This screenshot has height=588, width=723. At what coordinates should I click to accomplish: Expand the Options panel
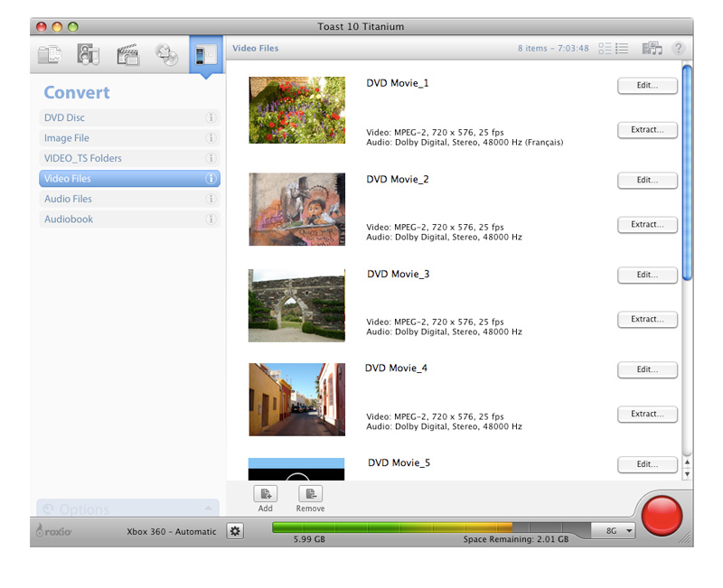point(127,509)
